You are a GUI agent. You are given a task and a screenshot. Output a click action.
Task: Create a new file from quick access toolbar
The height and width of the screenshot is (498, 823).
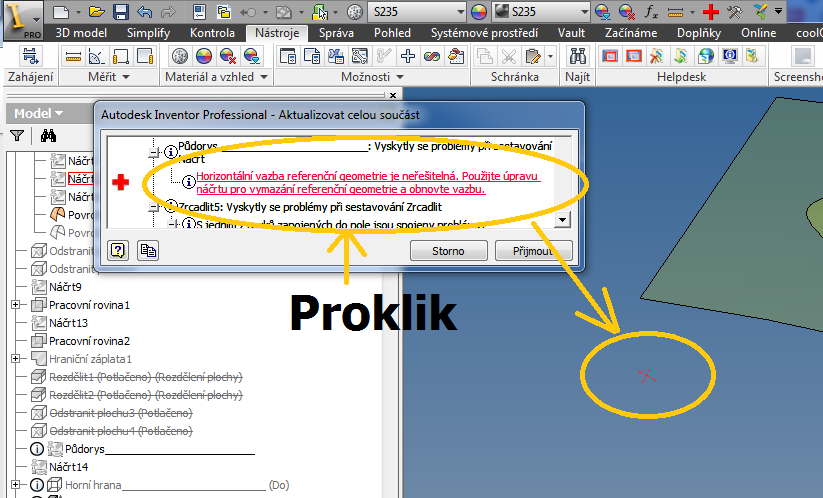[61, 12]
